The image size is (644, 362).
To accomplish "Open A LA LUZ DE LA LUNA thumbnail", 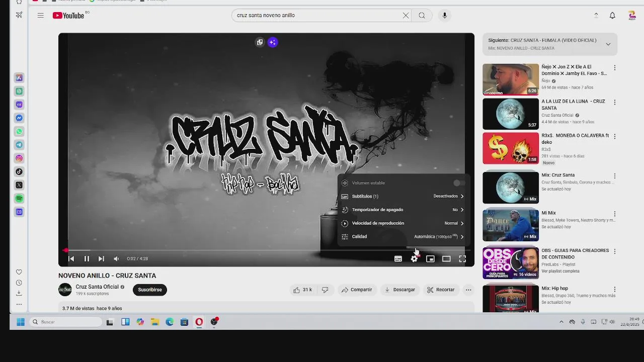I will (x=511, y=114).
